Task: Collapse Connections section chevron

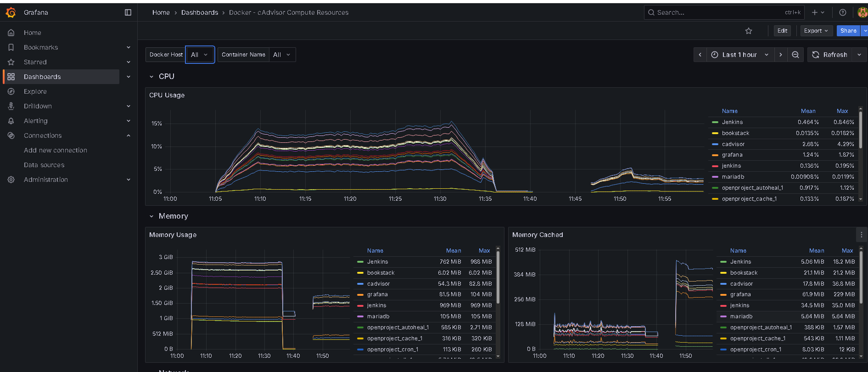Action: (129, 135)
